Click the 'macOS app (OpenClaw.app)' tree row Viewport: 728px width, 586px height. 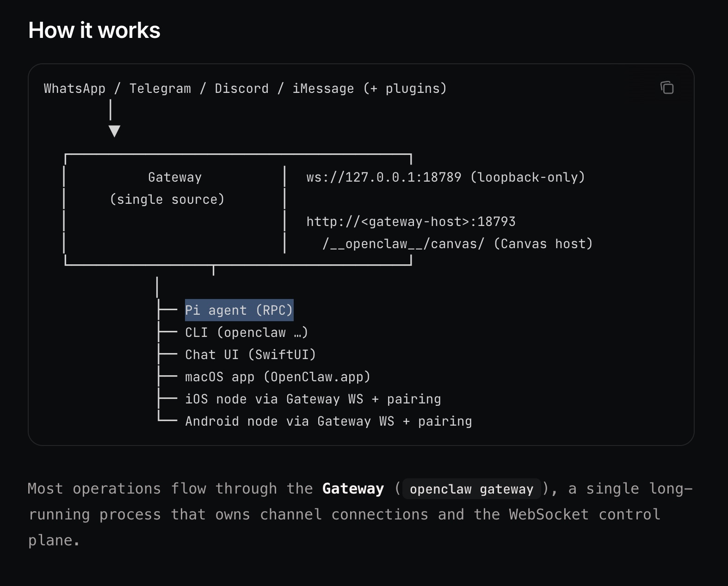pyautogui.click(x=278, y=377)
